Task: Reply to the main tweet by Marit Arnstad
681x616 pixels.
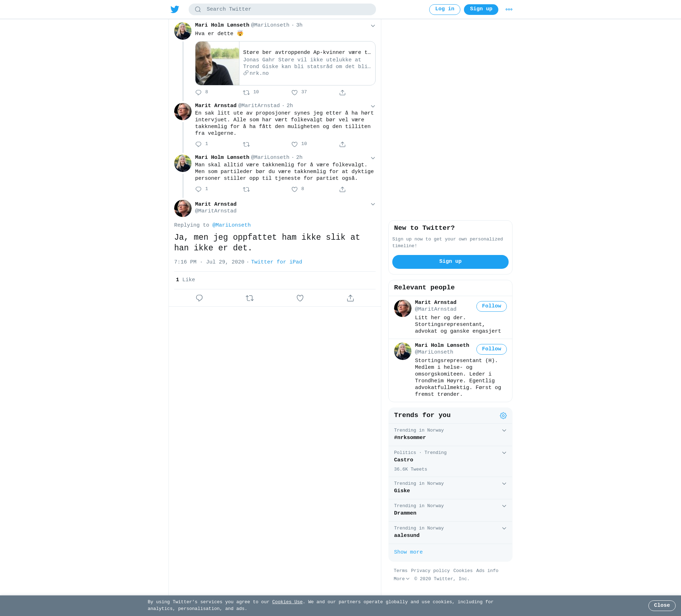Action: (199, 298)
